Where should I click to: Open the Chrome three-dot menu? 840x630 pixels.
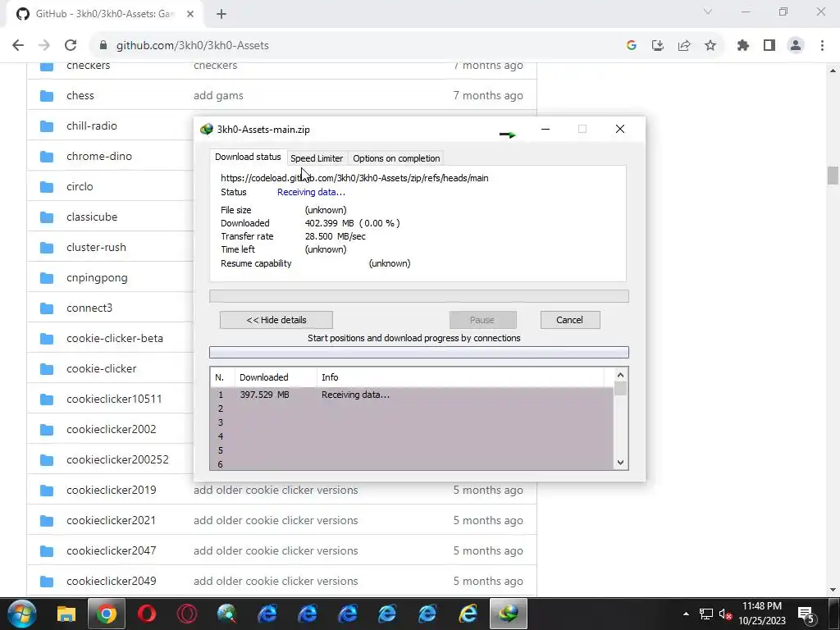click(x=822, y=46)
